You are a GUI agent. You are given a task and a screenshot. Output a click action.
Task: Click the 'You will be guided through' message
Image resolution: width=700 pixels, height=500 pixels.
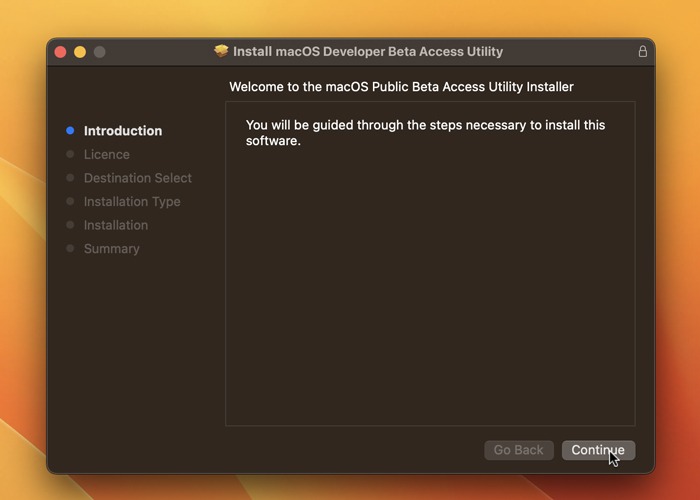point(425,133)
